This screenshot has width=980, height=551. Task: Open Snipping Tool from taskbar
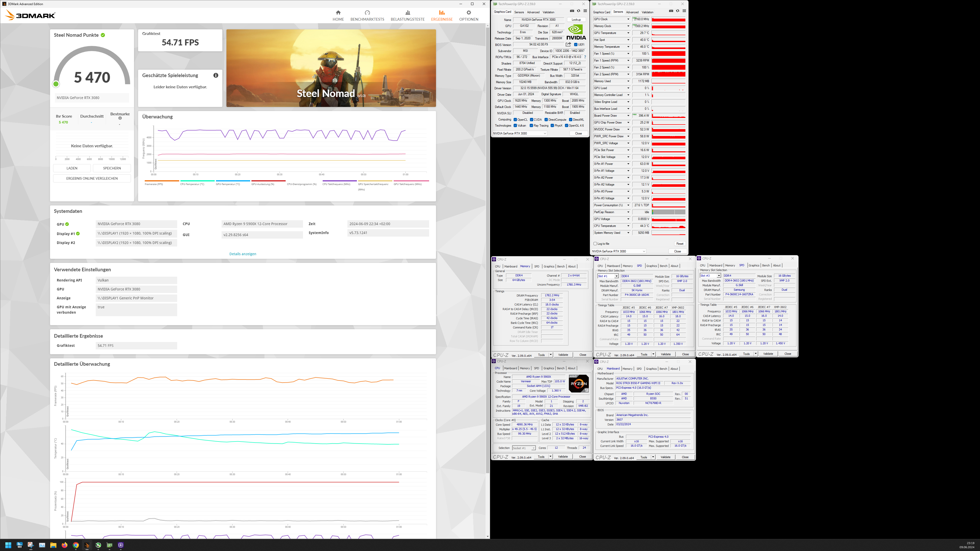pos(31,545)
